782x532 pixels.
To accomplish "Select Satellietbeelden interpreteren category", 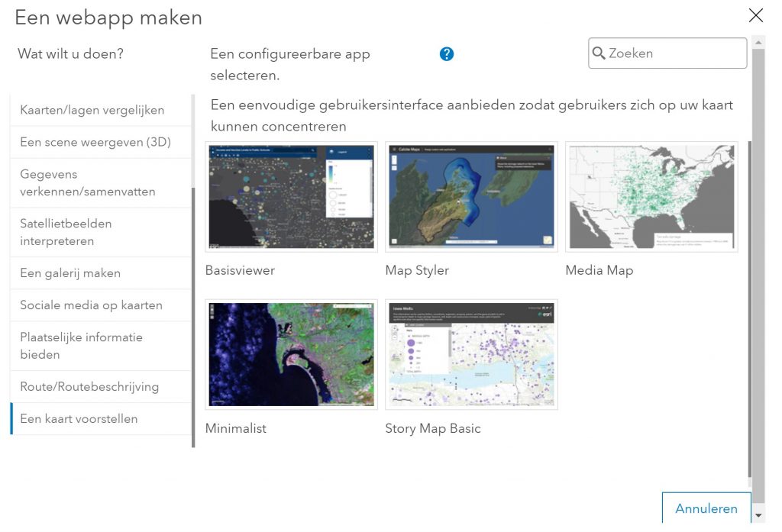I will (x=66, y=232).
